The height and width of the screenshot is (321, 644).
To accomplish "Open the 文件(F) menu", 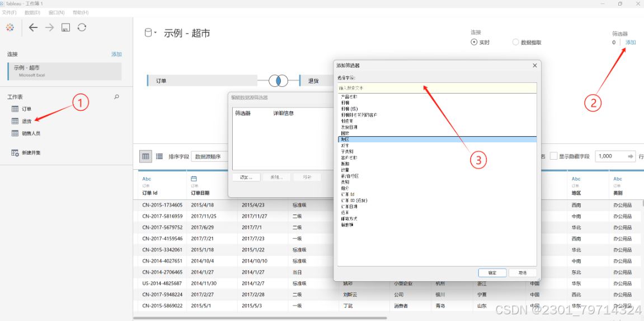I will point(9,12).
